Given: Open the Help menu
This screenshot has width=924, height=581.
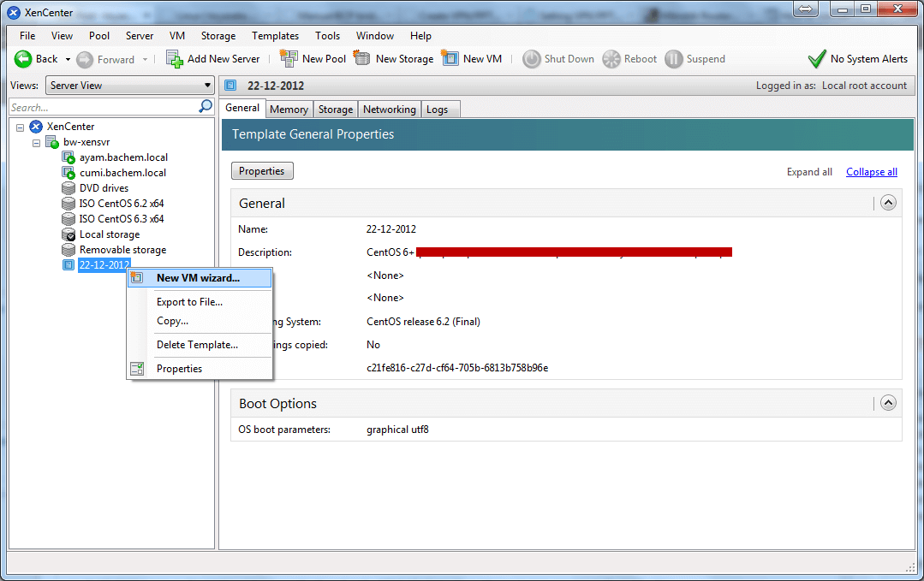Looking at the screenshot, I should point(420,36).
